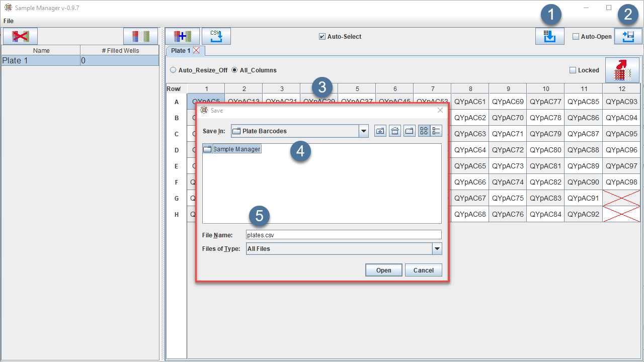Select well containing QYpAC79
The image size is (644, 362).
(545, 134)
